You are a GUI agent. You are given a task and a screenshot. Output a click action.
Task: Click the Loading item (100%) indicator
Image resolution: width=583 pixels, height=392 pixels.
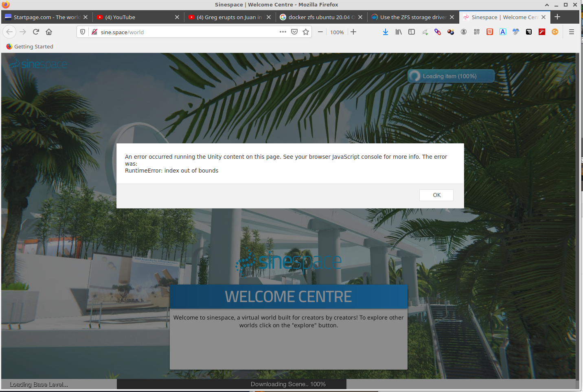[x=451, y=76]
